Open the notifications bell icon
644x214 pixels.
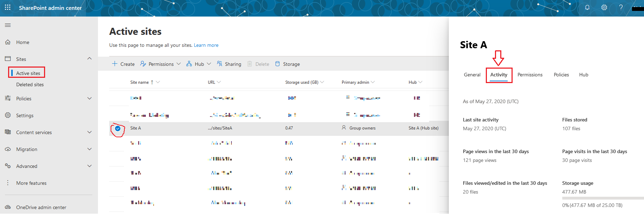point(587,7)
